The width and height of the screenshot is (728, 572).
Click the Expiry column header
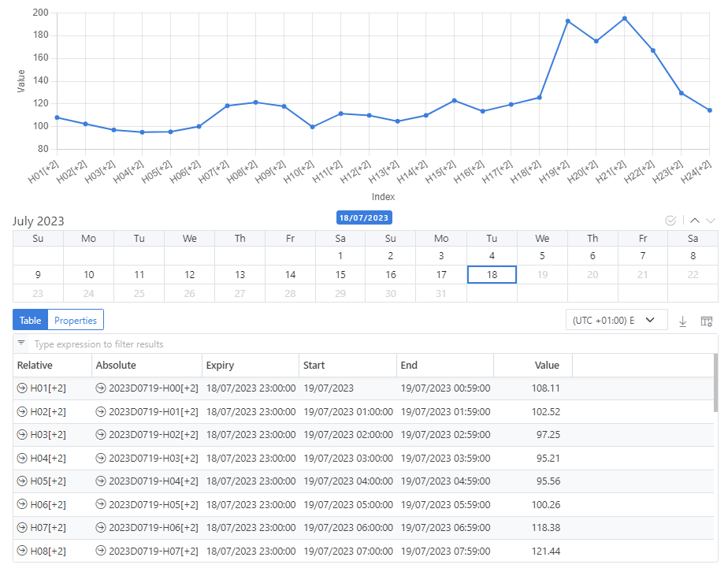tap(221, 366)
